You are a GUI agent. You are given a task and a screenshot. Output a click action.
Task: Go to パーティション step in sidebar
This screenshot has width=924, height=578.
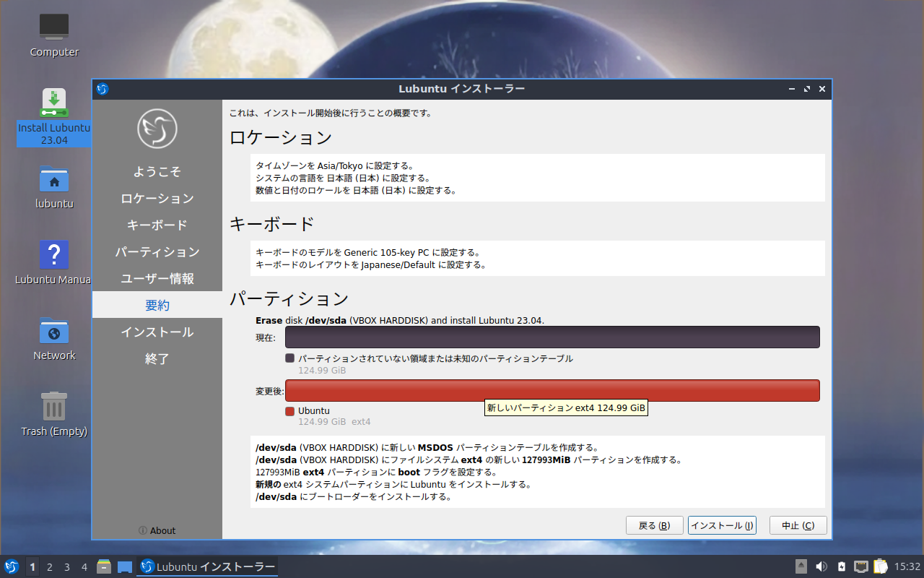157,252
